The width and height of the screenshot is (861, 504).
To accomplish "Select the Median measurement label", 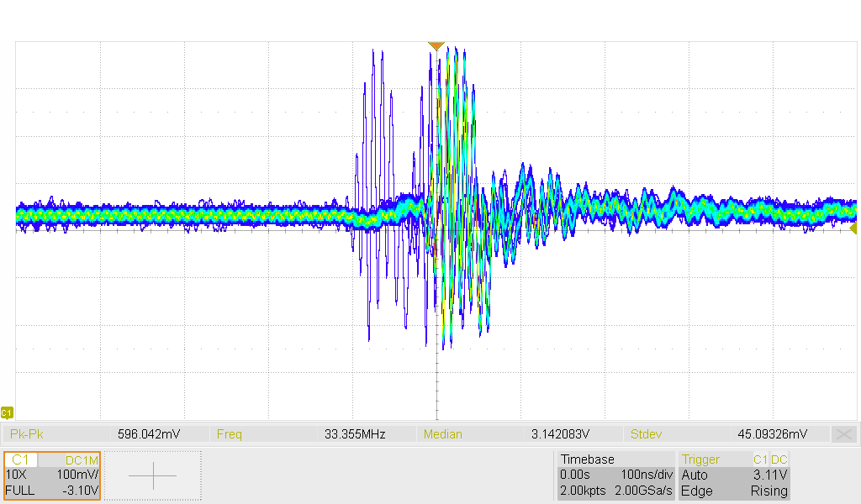I will (x=442, y=434).
